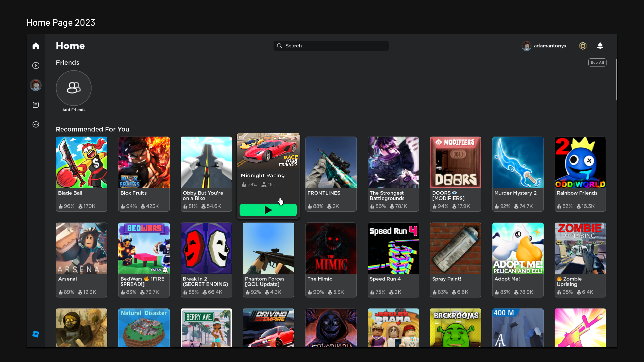Screen dimensions: 644x362
Task: Open the Backrooms Shrek thumbnail
Action: [x=455, y=327]
